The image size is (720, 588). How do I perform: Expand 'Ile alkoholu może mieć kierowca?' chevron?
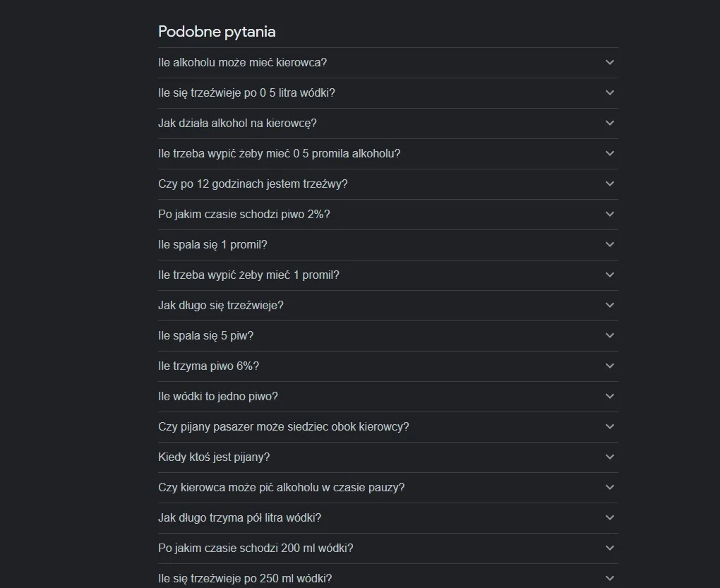click(609, 62)
